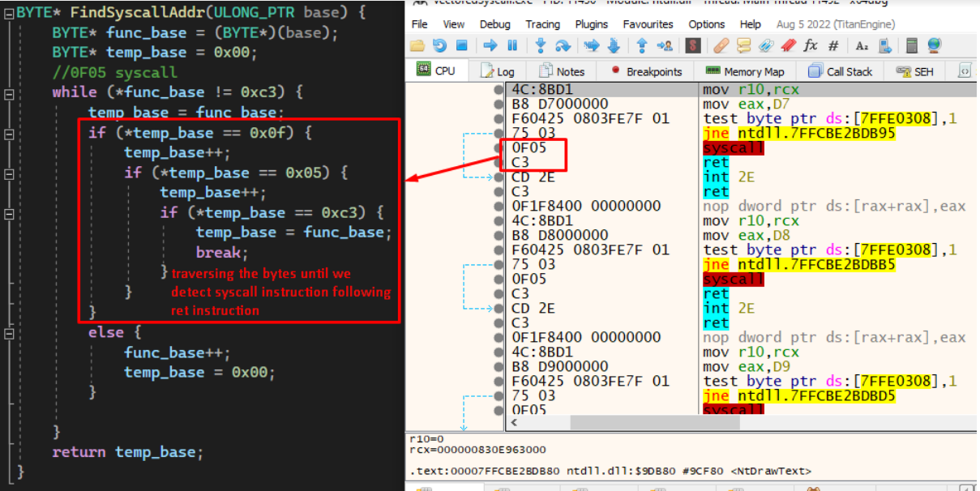This screenshot has height=491, width=980.
Task: Click the 'r10=0' info line
Action: tap(426, 438)
